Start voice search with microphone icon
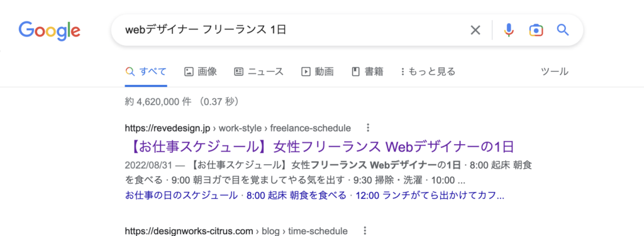 [x=509, y=30]
